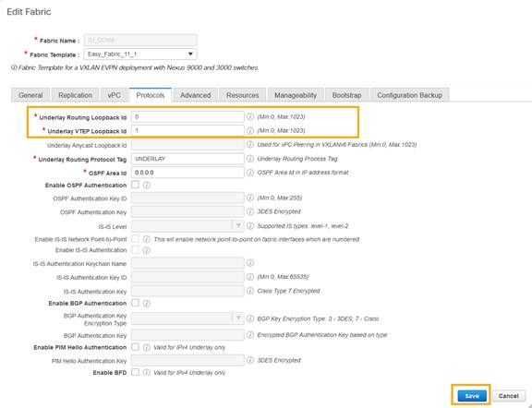Open the info icon for BGP Authentication Key
The width and height of the screenshot is (532, 408).
[x=250, y=335]
